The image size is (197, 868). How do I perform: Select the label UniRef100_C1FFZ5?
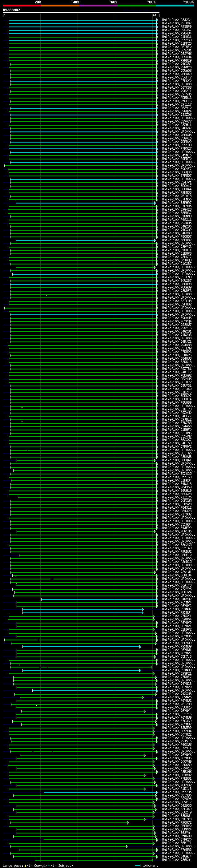pyautogui.click(x=177, y=43)
